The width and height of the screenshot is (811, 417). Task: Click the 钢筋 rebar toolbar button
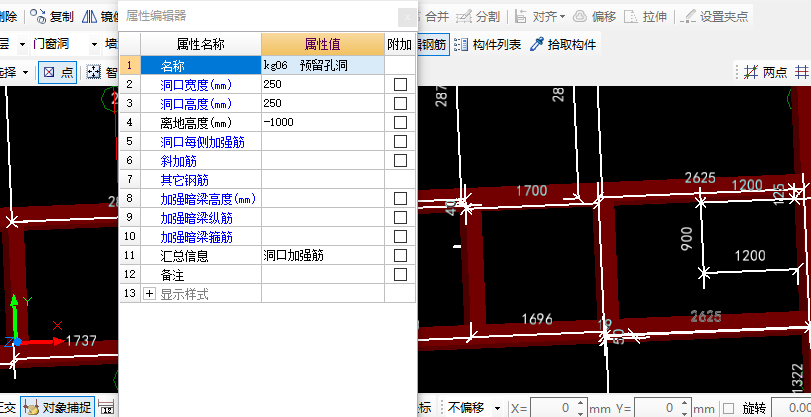coord(432,45)
